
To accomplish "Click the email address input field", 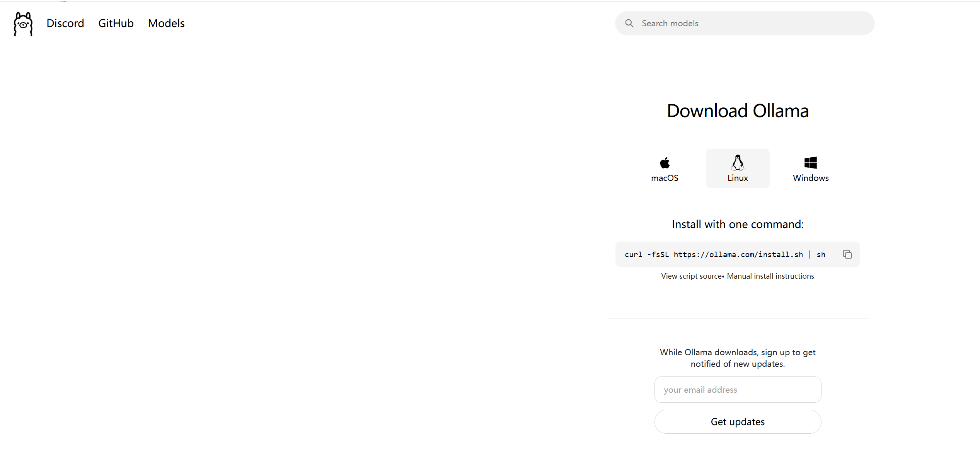I will coord(737,390).
